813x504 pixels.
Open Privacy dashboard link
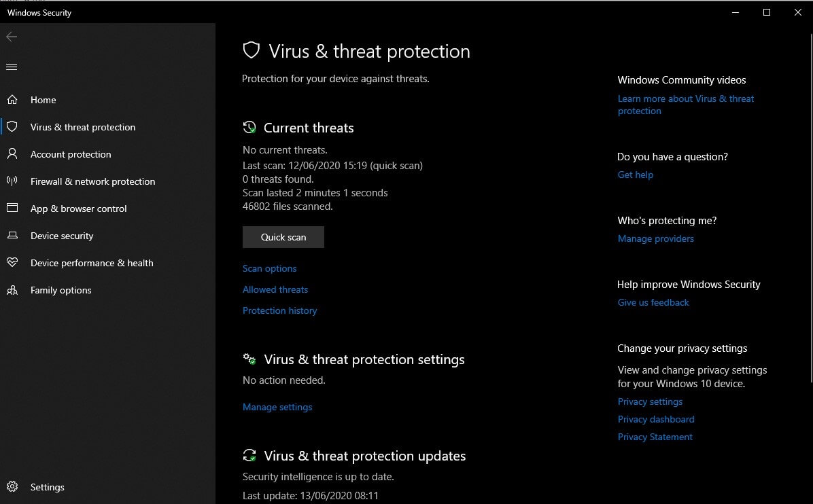(656, 419)
